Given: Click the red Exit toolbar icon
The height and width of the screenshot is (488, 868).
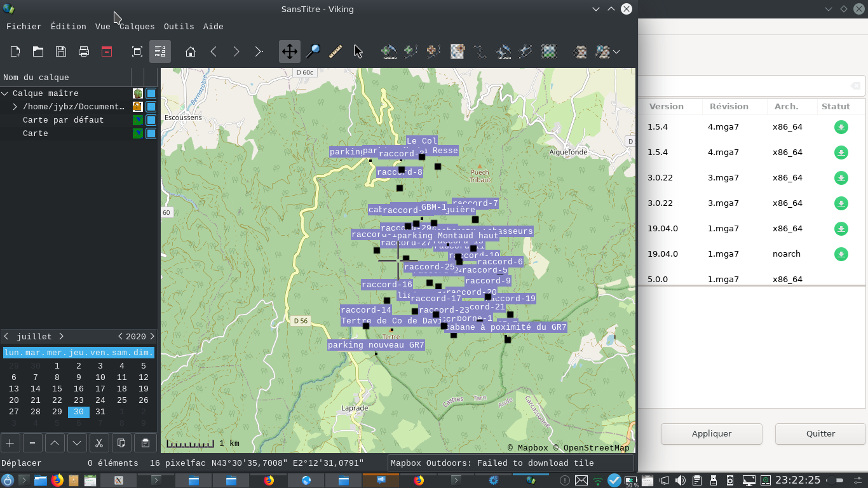Looking at the screenshot, I should (107, 51).
